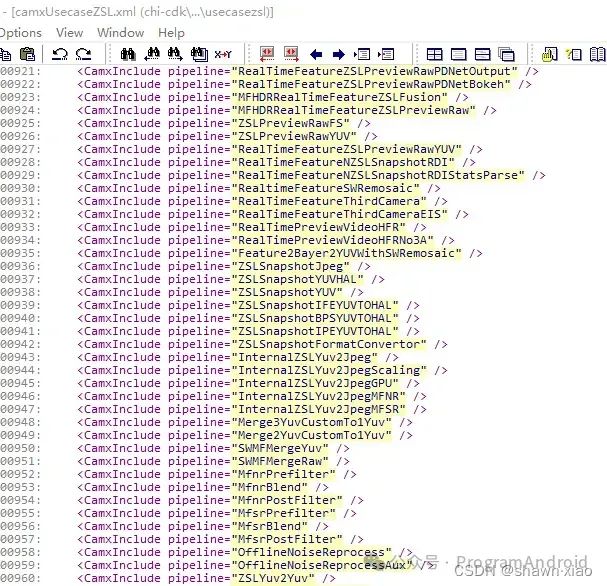
Task: Click the Search Files icon
Action: (x=199, y=54)
